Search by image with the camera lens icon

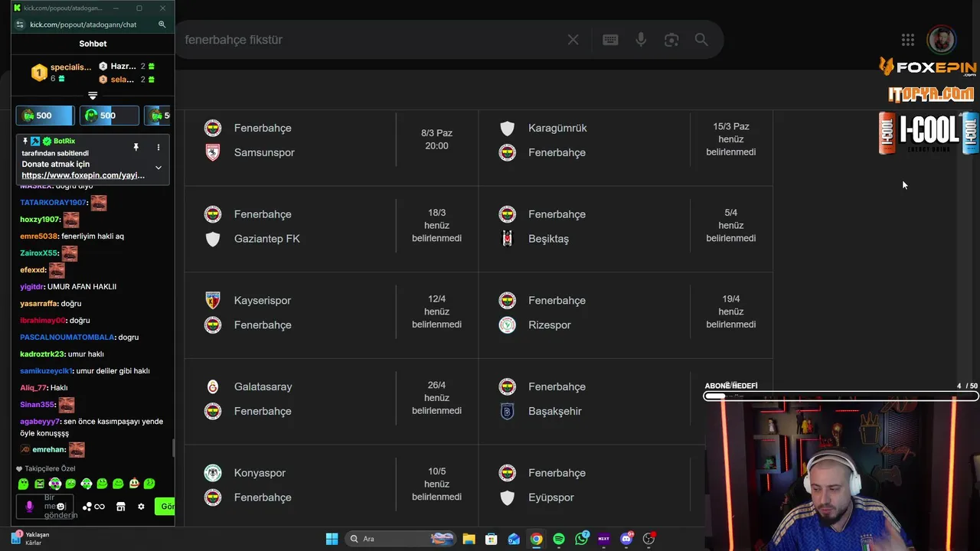(671, 40)
